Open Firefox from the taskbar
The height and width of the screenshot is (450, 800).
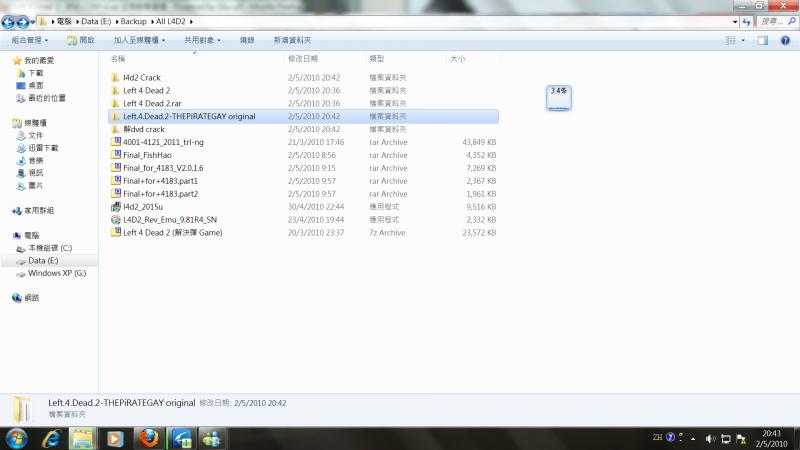[x=148, y=439]
